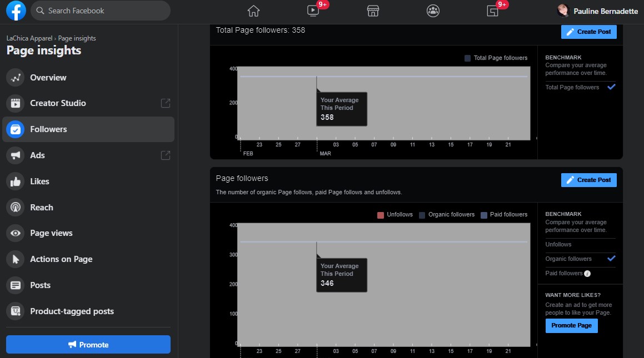644x358 pixels.
Task: Open Actions on Page section
Action: point(88,259)
